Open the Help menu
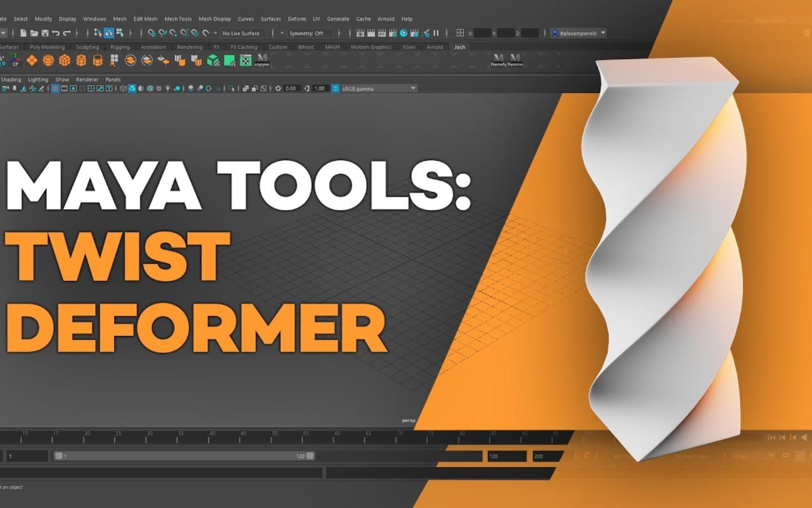The height and width of the screenshot is (508, 812). pyautogui.click(x=407, y=19)
